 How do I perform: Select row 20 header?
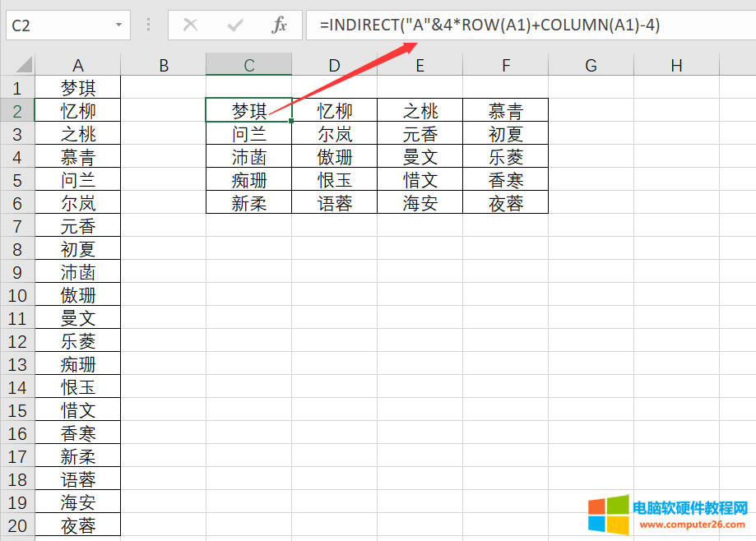[x=18, y=525]
